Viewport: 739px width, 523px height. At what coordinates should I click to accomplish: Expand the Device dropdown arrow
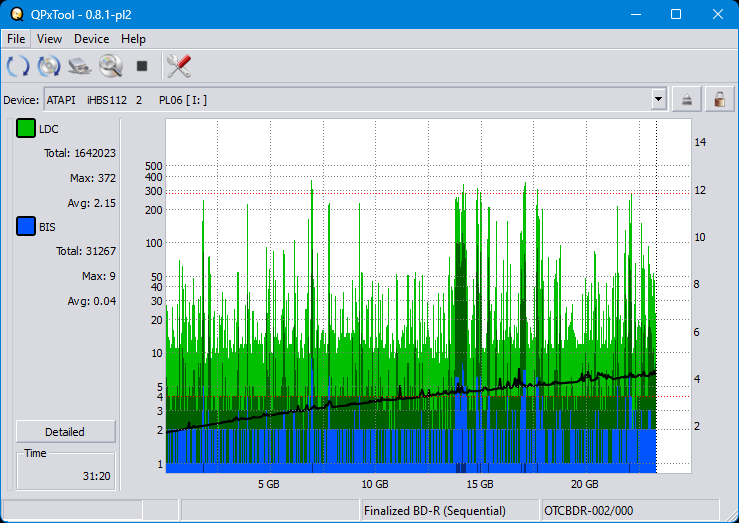[x=658, y=99]
